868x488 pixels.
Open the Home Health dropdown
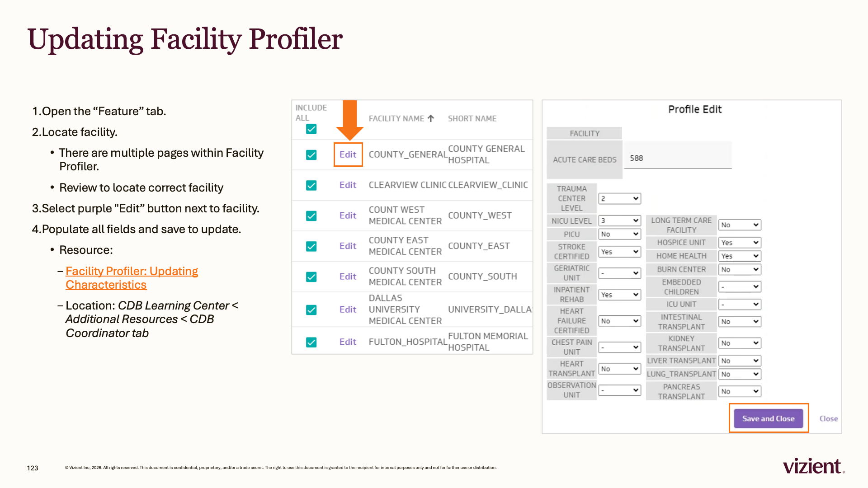(x=740, y=256)
